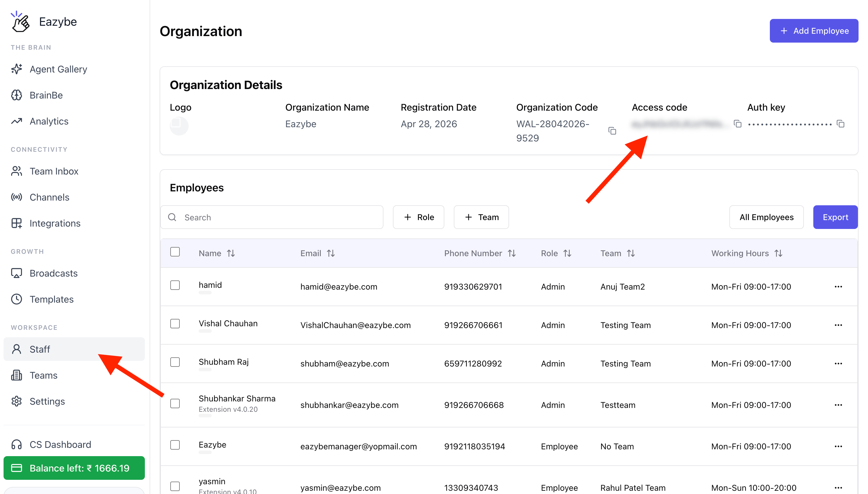Go to Analytics section
This screenshot has height=494, width=868.
[x=74, y=121]
